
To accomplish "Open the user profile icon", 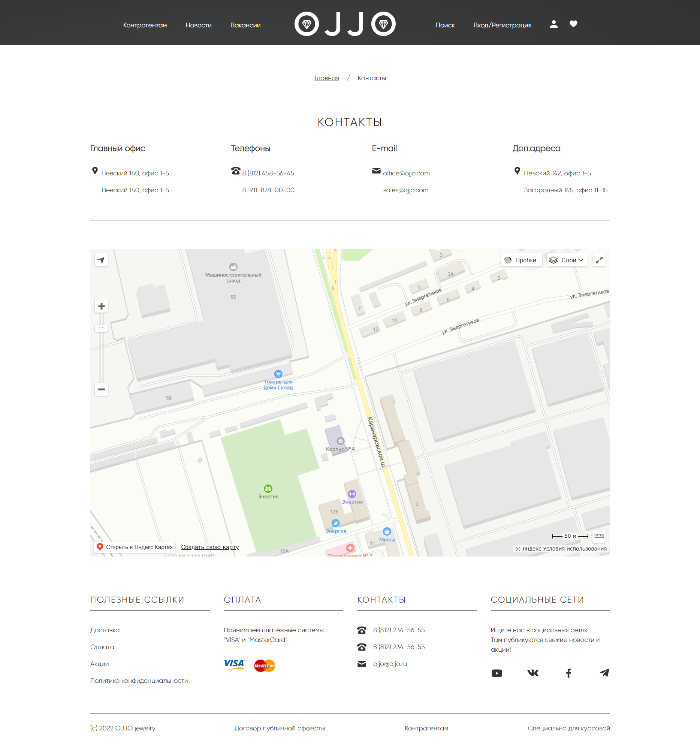I will 553,24.
